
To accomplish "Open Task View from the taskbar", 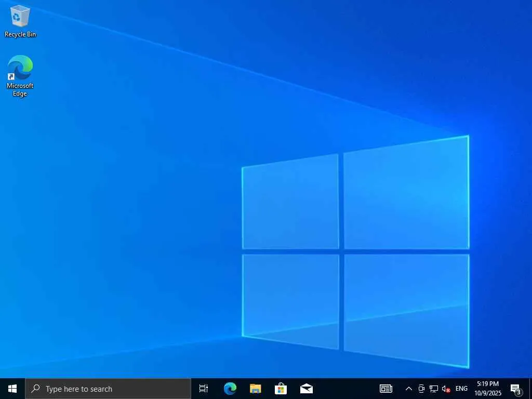I will point(204,389).
